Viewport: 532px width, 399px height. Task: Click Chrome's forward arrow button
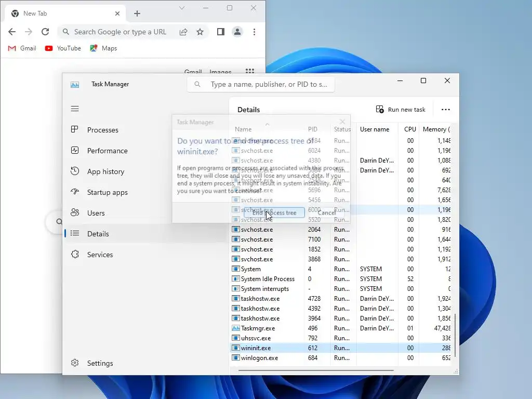(x=29, y=32)
